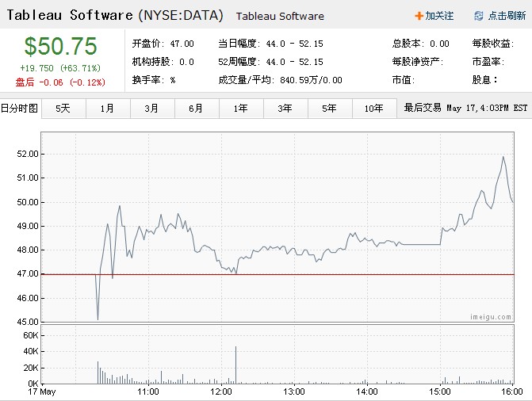Click the +19.750 (+63.71%) change value

(x=60, y=68)
